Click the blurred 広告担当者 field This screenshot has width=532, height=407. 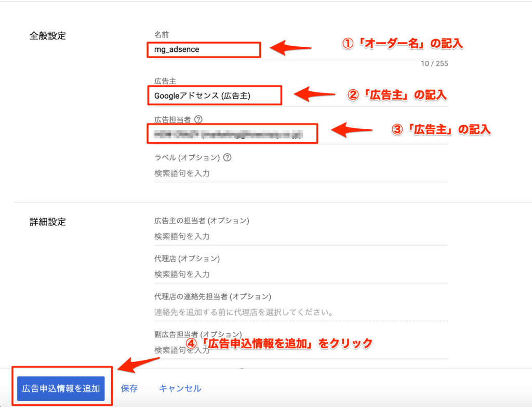click(301, 134)
